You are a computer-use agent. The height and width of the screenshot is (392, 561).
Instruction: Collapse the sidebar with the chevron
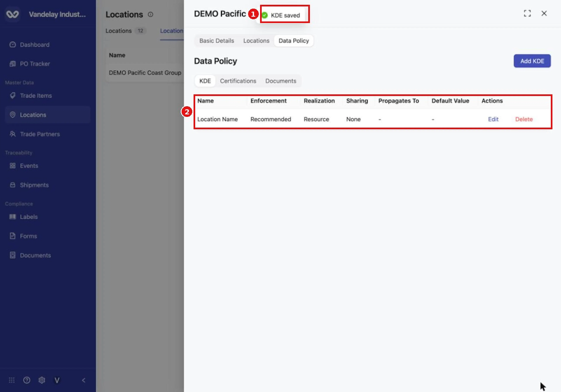84,380
